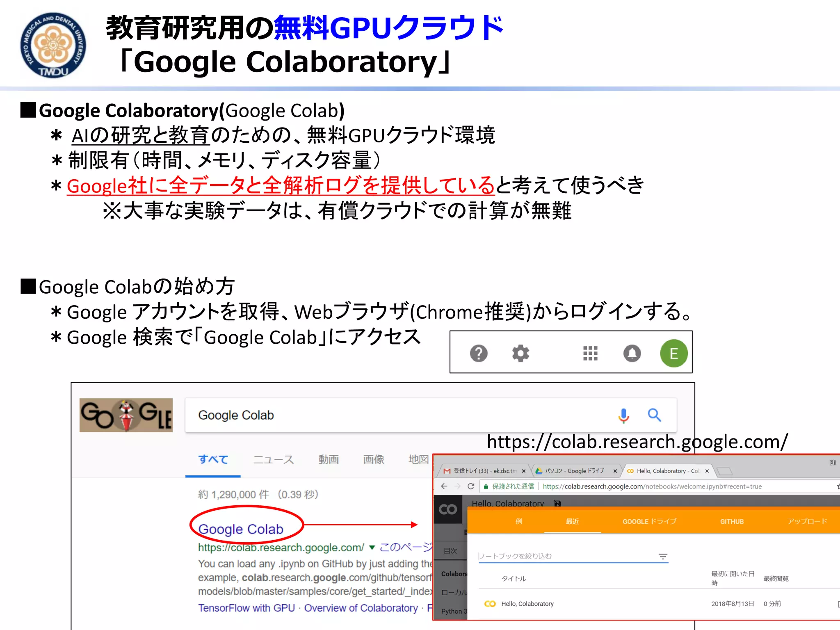This screenshot has width=840, height=630.
Task: Close the Gmail inbox tab
Action: (523, 471)
